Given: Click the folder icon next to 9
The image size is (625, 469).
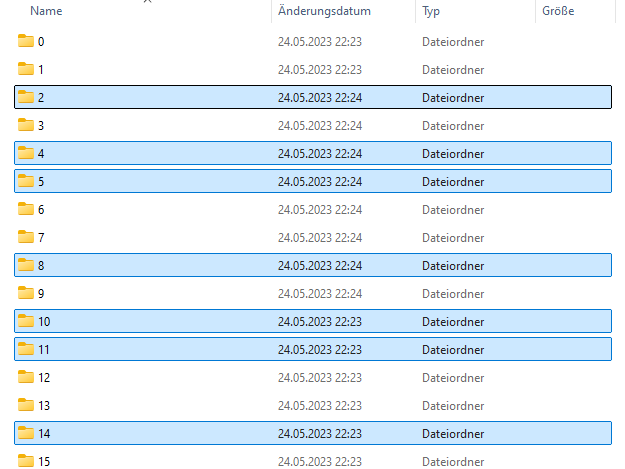Looking at the screenshot, I should [x=26, y=293].
